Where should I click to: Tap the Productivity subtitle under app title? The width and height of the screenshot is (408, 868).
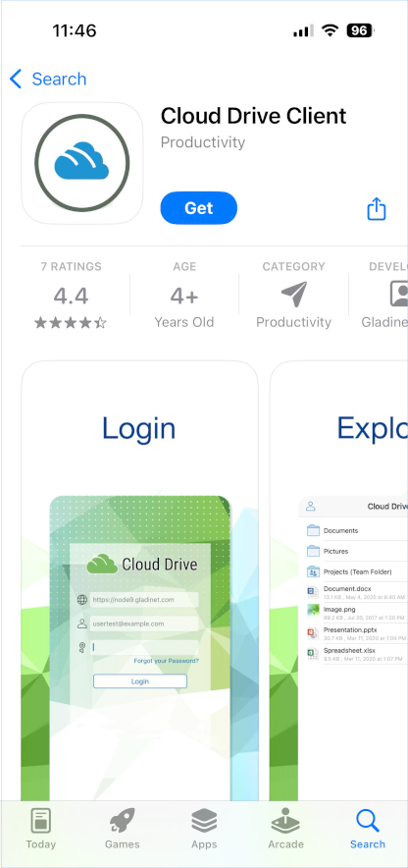[203, 142]
